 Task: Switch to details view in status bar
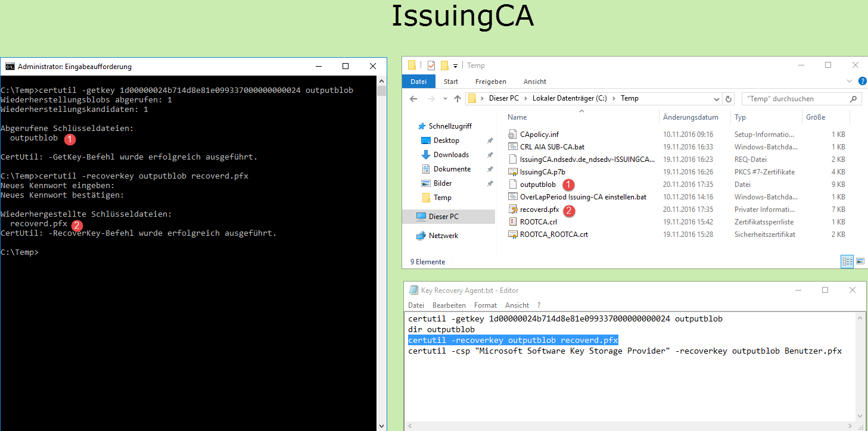pos(847,261)
